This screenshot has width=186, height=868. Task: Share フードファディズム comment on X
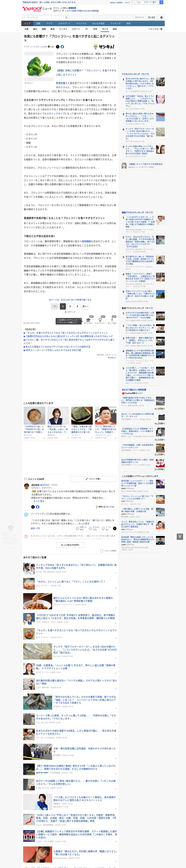[114, 528]
